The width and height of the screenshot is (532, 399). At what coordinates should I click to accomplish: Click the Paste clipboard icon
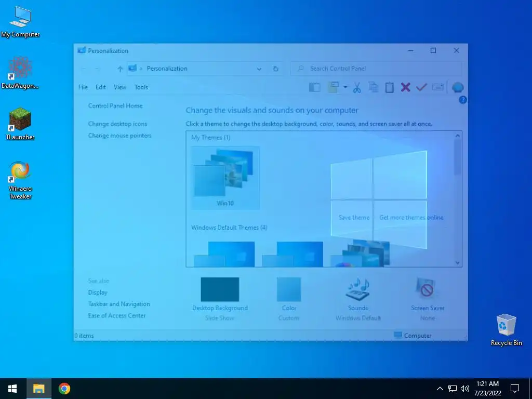390,87
